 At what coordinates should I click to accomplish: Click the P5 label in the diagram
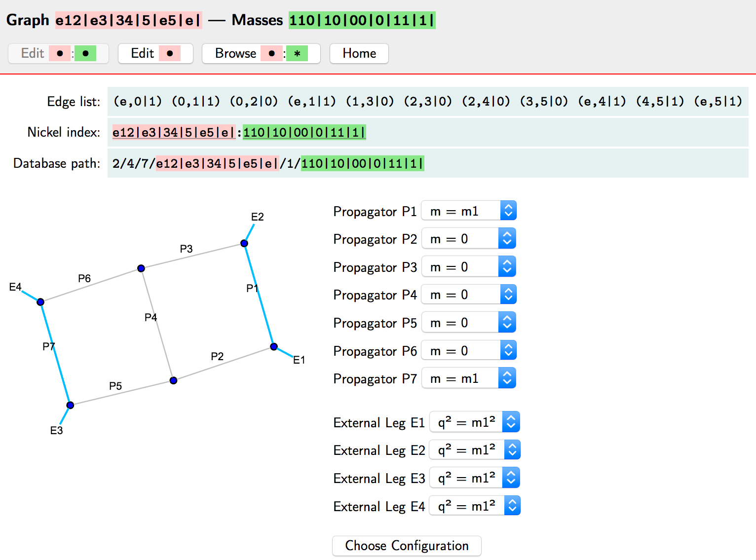point(115,386)
